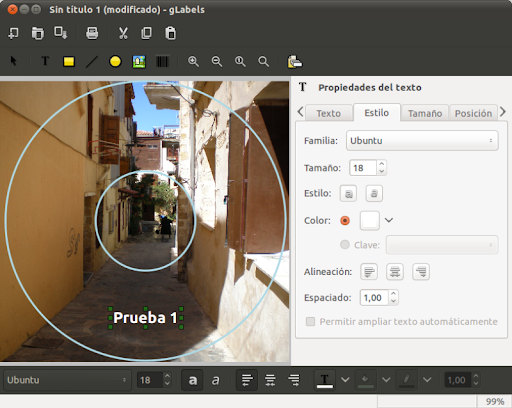Switch to the Posición tab
Image resolution: width=512 pixels, height=408 pixels.
point(473,113)
